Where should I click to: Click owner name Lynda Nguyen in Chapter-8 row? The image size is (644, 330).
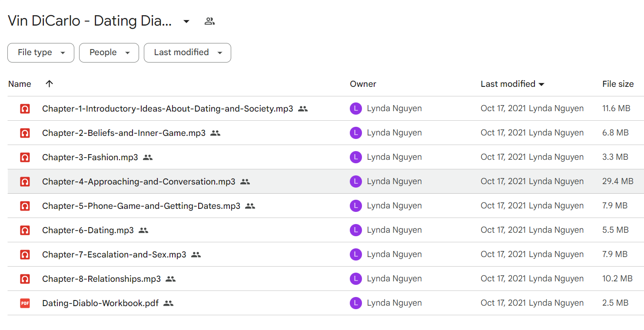click(394, 279)
